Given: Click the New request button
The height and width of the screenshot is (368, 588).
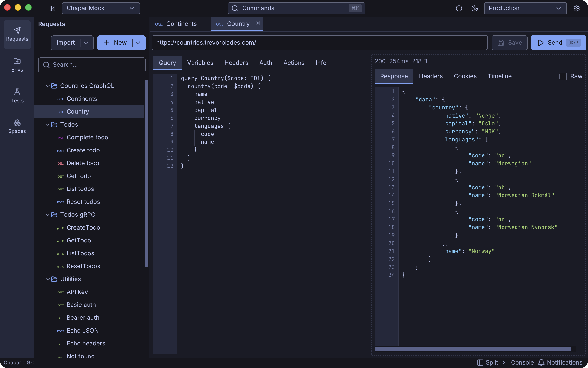Looking at the screenshot, I should click(x=115, y=43).
